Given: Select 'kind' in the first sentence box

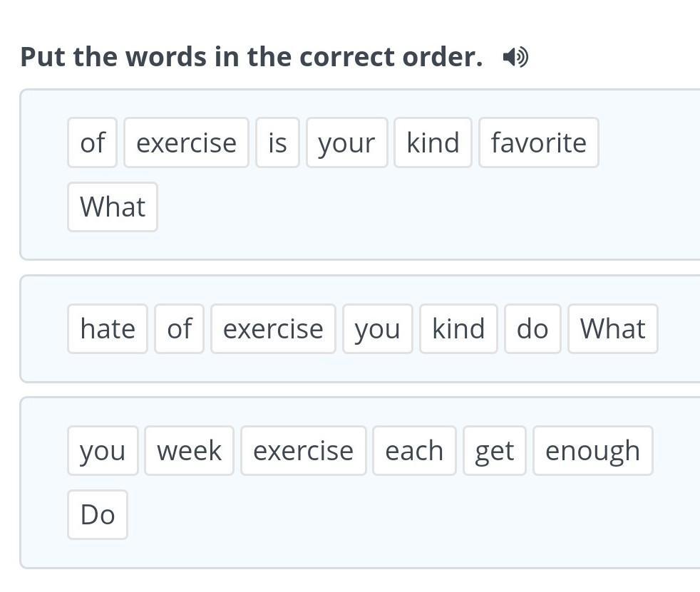Looking at the screenshot, I should [x=433, y=143].
